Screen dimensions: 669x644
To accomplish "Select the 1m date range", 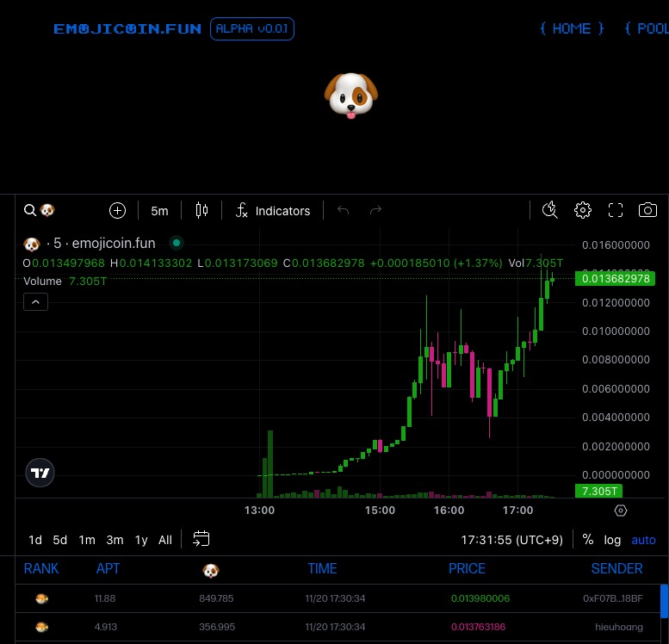I will pos(87,540).
